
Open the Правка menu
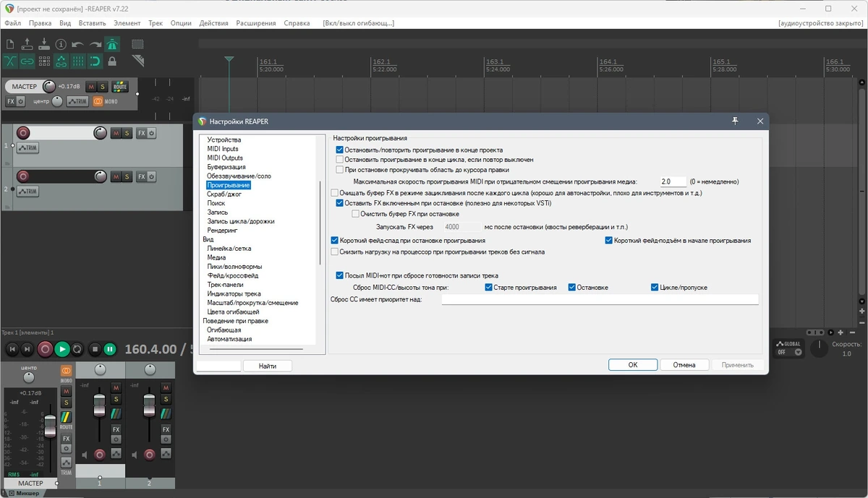tap(41, 23)
